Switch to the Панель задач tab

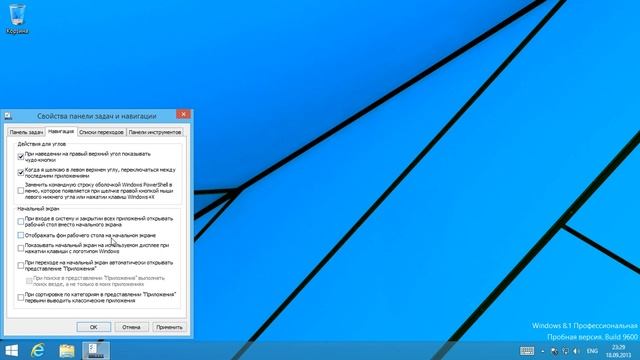(x=26, y=132)
